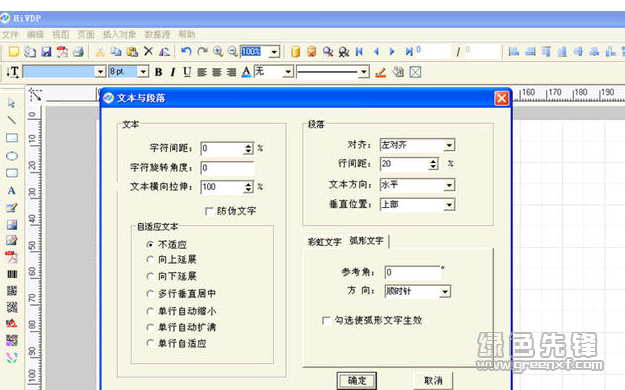
Task: Select the Barcode tool in toolbox
Action: (12, 274)
